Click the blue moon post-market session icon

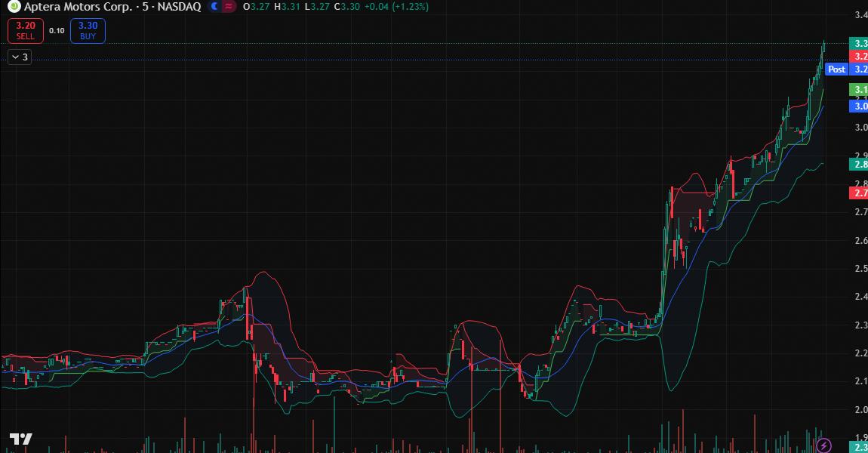point(215,7)
